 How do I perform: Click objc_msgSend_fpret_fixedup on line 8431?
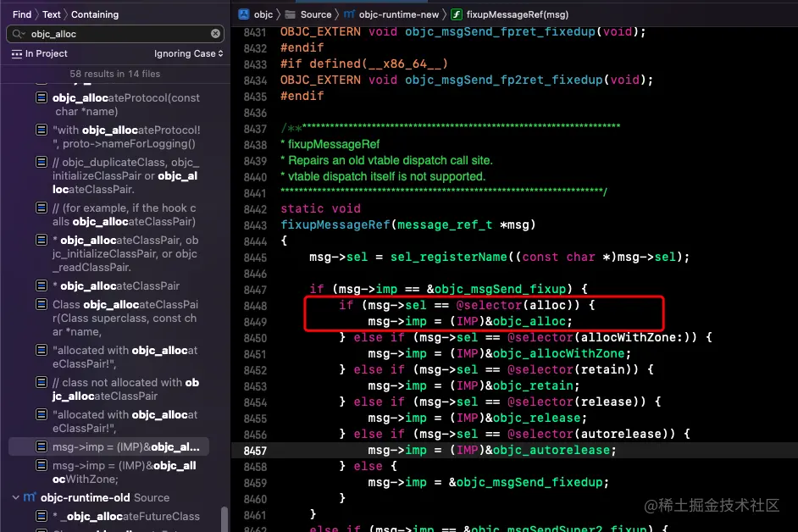point(500,31)
